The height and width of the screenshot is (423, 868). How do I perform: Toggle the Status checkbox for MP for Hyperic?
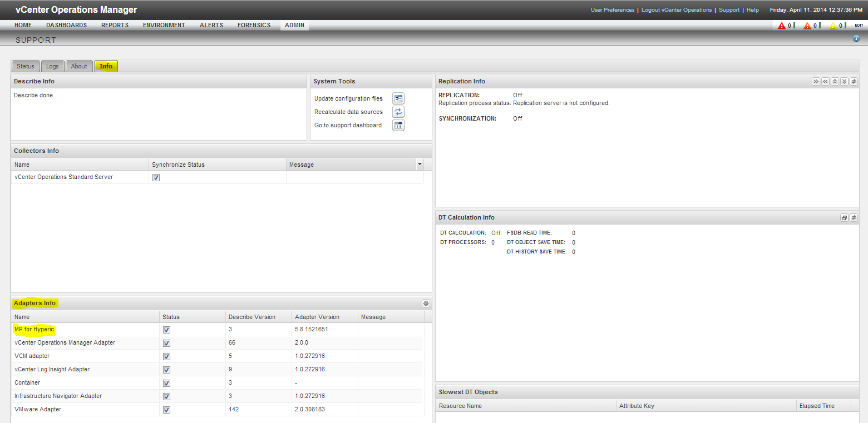166,330
